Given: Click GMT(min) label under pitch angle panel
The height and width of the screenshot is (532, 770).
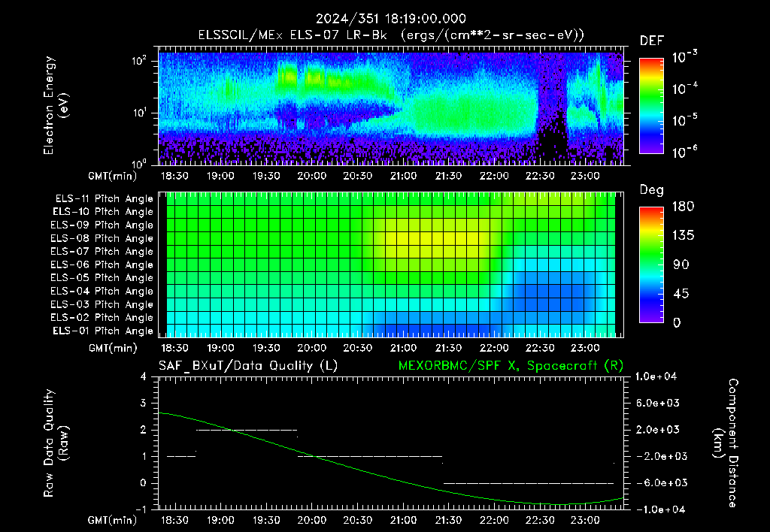Looking at the screenshot, I should [113, 348].
